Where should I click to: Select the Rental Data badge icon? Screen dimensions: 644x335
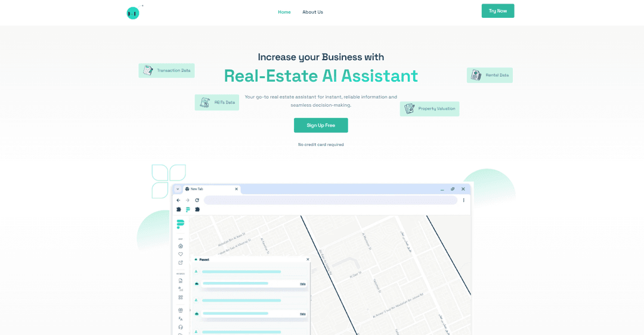[476, 75]
